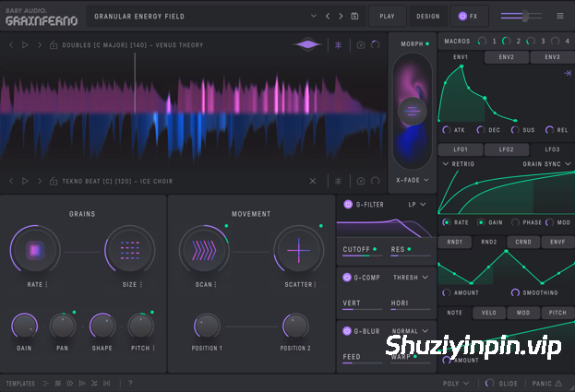Screen dimensions: 575x392
Task: Adjust the Feed slider in G-Blur
Action: (362, 362)
